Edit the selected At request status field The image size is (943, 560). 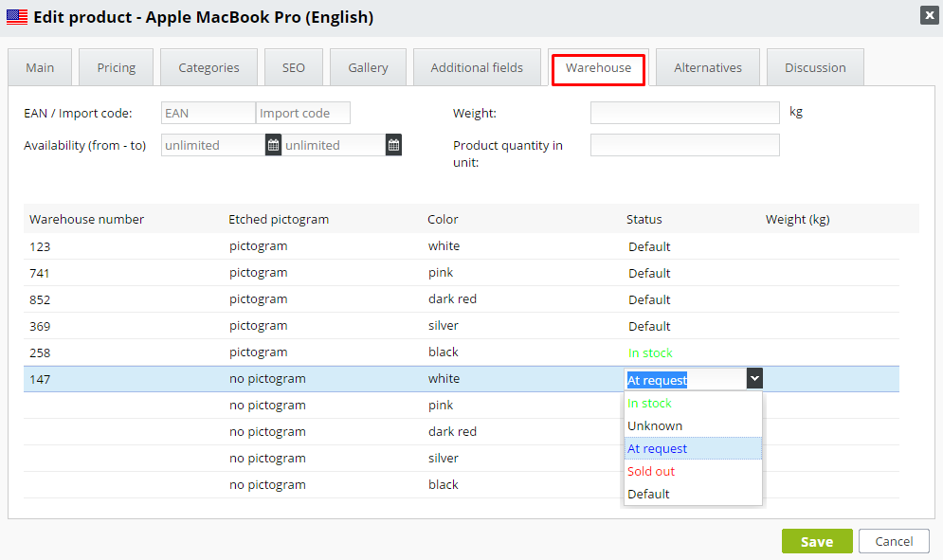click(x=685, y=380)
